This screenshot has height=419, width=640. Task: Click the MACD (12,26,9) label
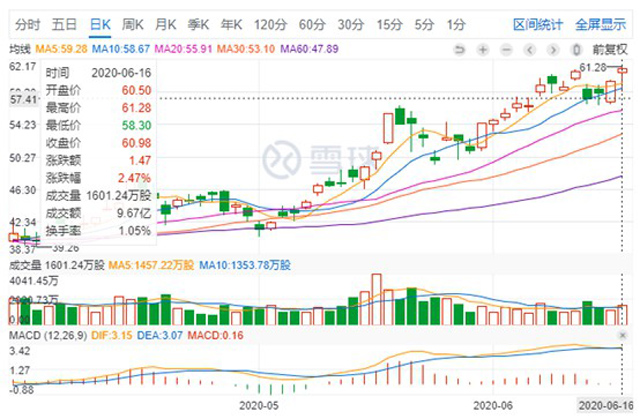point(48,335)
